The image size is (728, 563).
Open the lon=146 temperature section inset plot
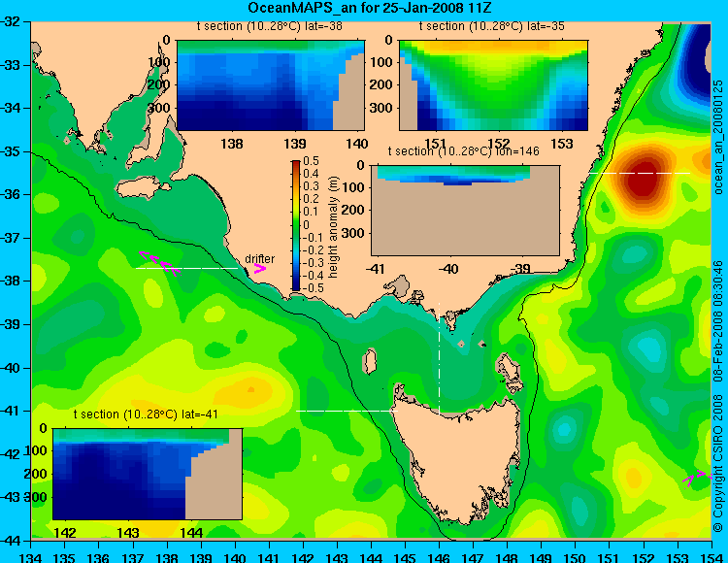(465, 210)
